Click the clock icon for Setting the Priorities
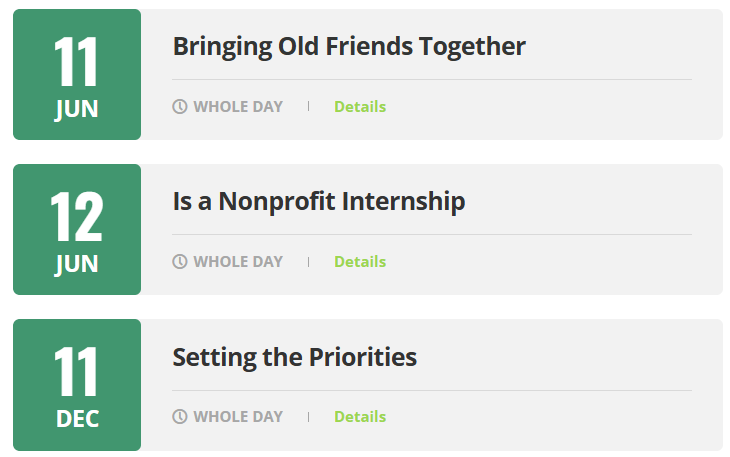This screenshot has width=730, height=457. pyautogui.click(x=180, y=417)
